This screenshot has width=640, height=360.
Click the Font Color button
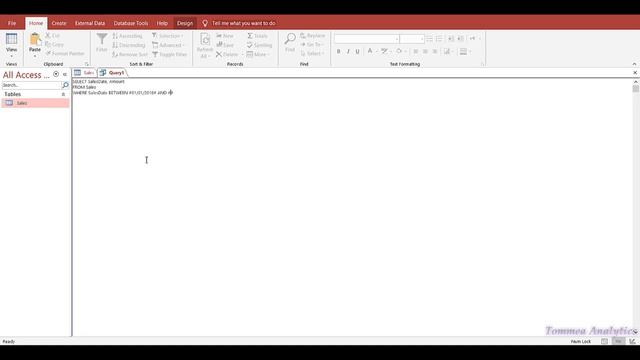pyautogui.click(x=370, y=51)
